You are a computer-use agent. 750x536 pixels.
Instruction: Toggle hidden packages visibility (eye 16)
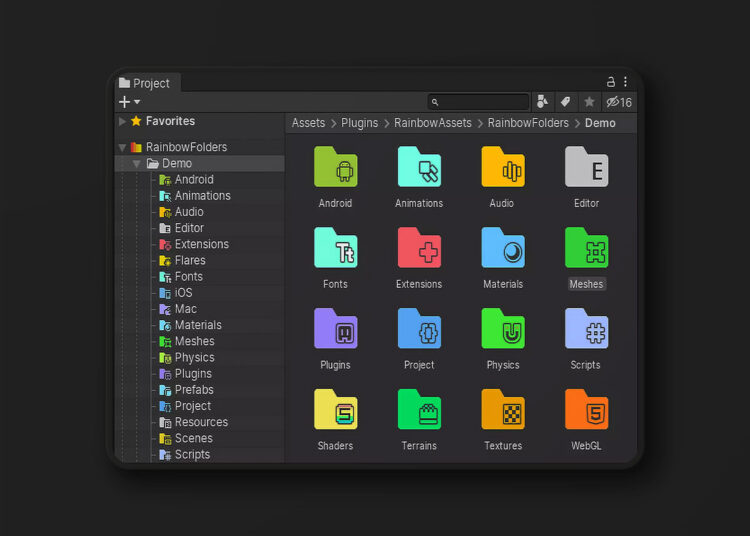(x=619, y=102)
